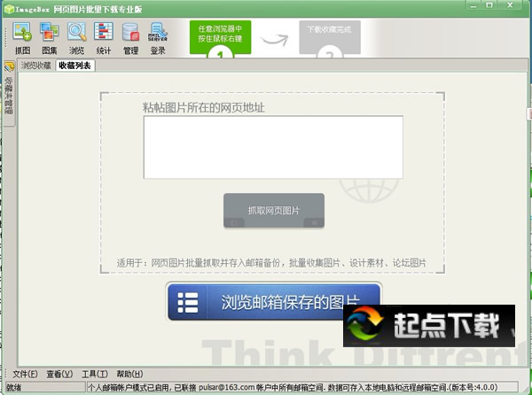The width and height of the screenshot is (532, 395).
Task: Open the 文件(F) menu
Action: (26, 374)
